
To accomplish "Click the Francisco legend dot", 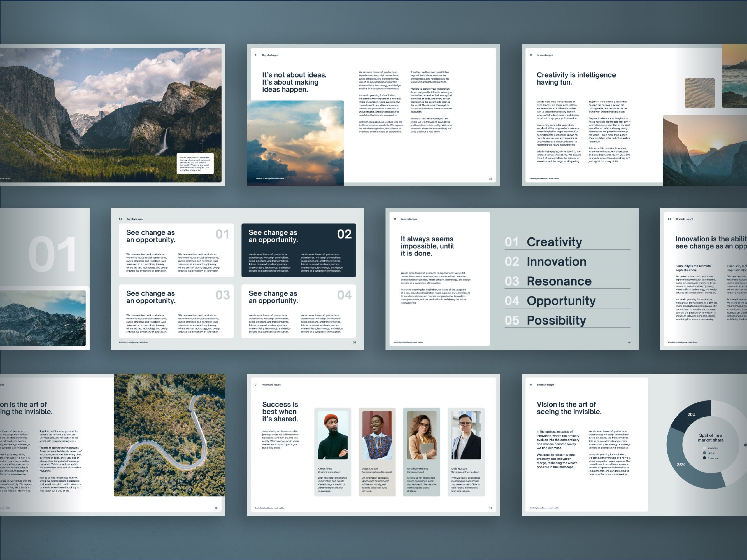I will tap(704, 458).
